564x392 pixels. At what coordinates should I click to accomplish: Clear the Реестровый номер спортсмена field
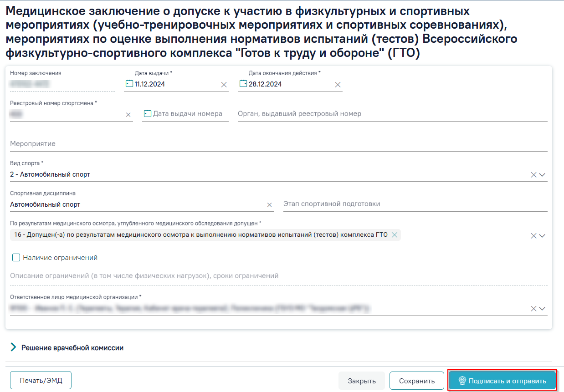point(128,115)
